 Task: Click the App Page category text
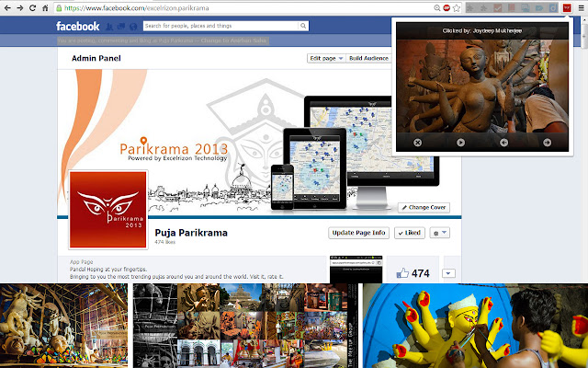tap(82, 261)
